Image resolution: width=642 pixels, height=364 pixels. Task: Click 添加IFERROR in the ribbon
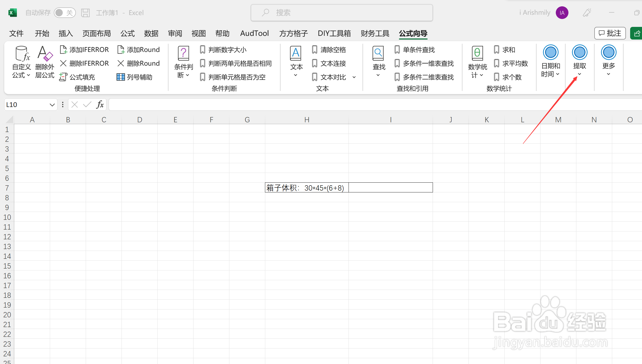84,50
